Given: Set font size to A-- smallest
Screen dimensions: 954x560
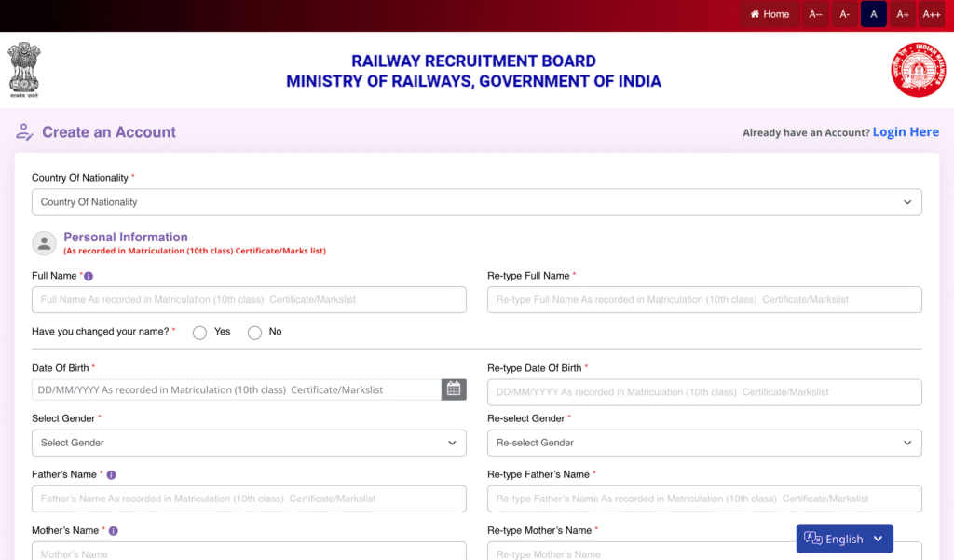Looking at the screenshot, I should click(815, 14).
